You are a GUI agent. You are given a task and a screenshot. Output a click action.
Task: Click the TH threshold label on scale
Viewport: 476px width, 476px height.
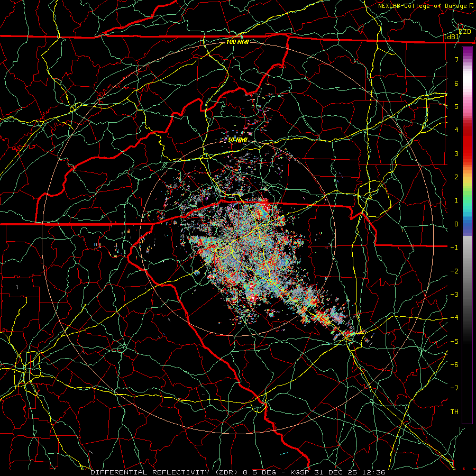454,412
